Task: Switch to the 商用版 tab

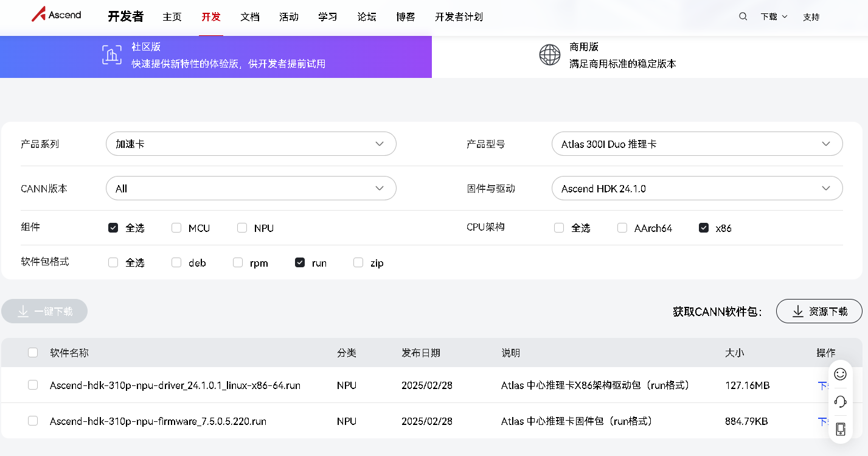Action: tap(650, 57)
